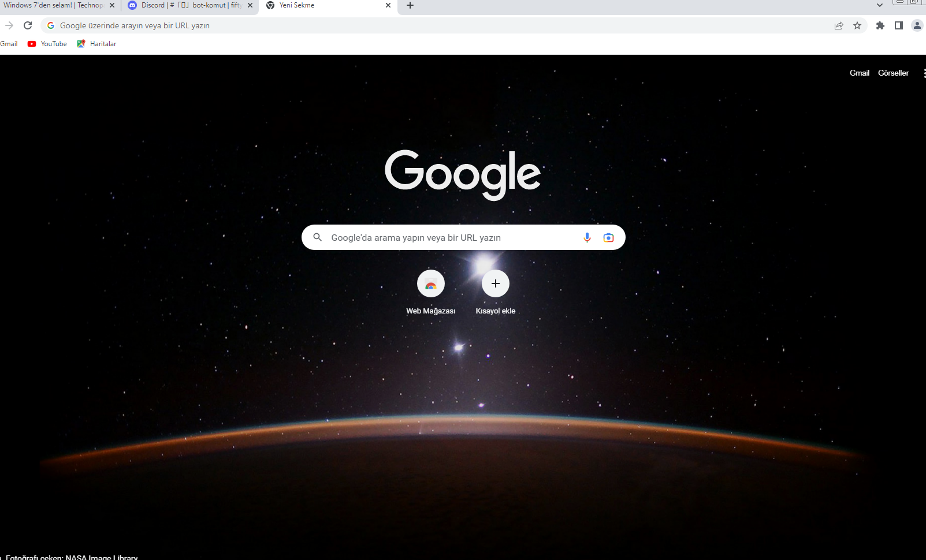926x560 pixels.
Task: Expand the tab search dropdown arrow
Action: pos(880,5)
